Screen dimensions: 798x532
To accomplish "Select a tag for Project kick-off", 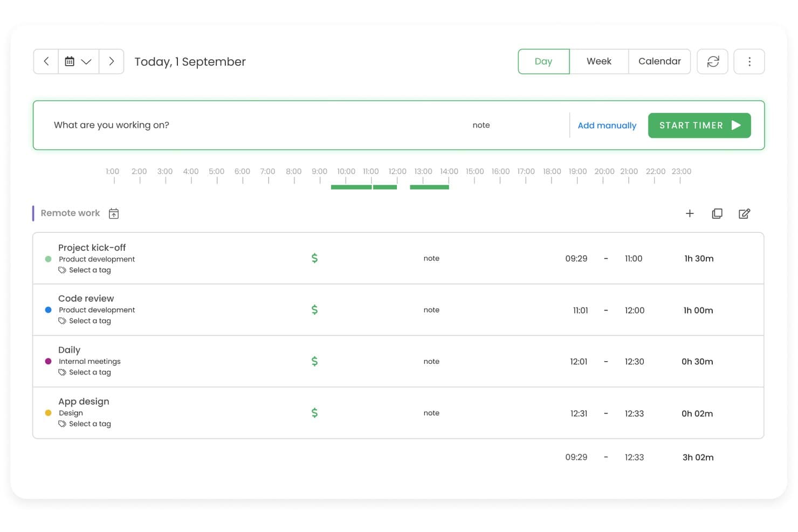I will 85,270.
